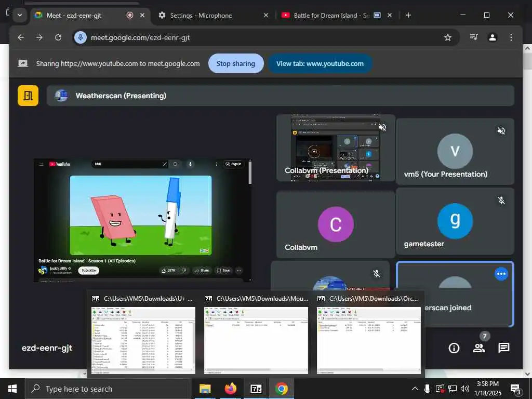
Task: Click Save in the shared YouTube view
Action: (x=224, y=270)
